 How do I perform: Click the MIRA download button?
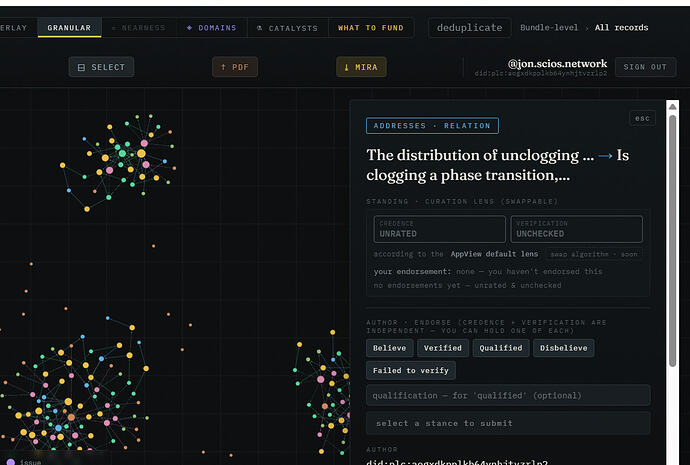[x=361, y=67]
